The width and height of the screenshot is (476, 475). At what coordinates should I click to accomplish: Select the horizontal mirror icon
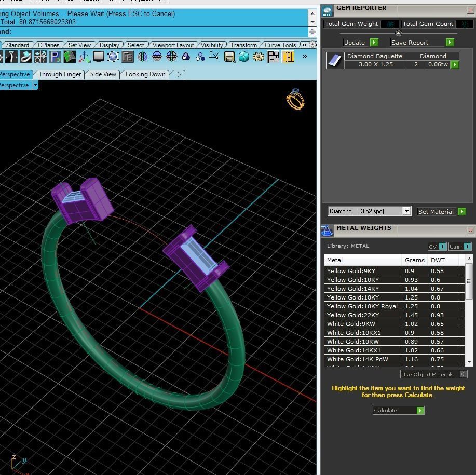pos(157,57)
